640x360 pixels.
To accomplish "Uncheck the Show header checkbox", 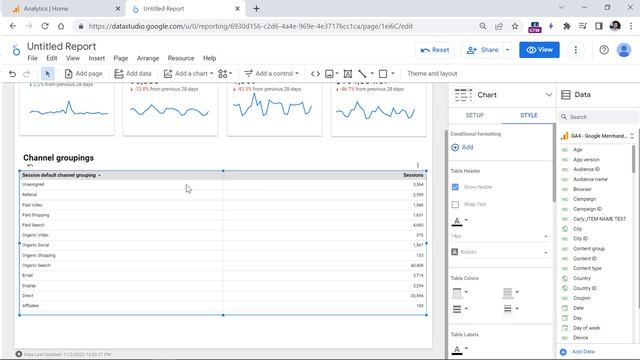I will [455, 187].
